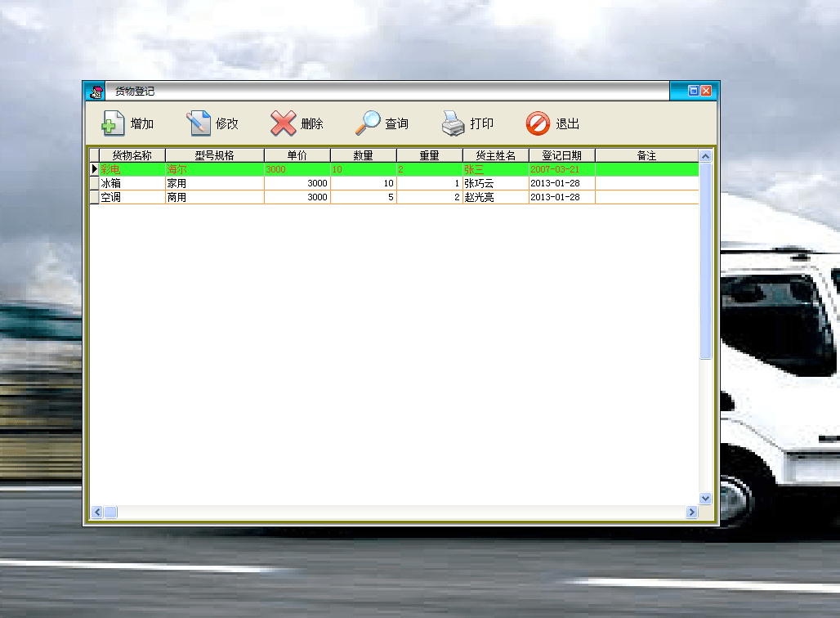840x618 pixels.
Task: Click the 增加 (add) document icon
Action: [113, 123]
